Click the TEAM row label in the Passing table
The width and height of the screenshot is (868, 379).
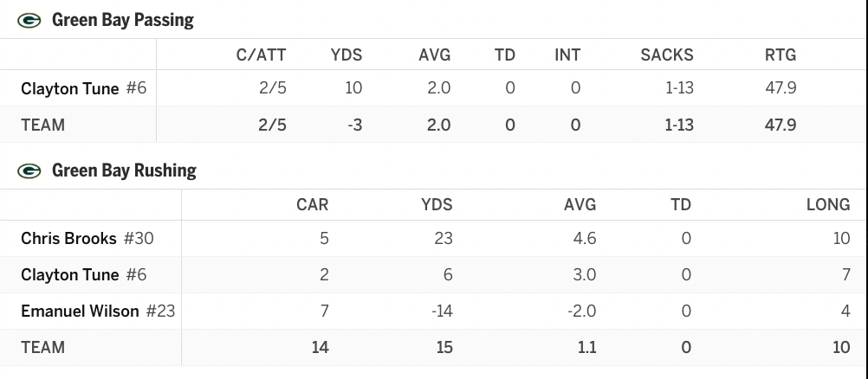point(43,125)
